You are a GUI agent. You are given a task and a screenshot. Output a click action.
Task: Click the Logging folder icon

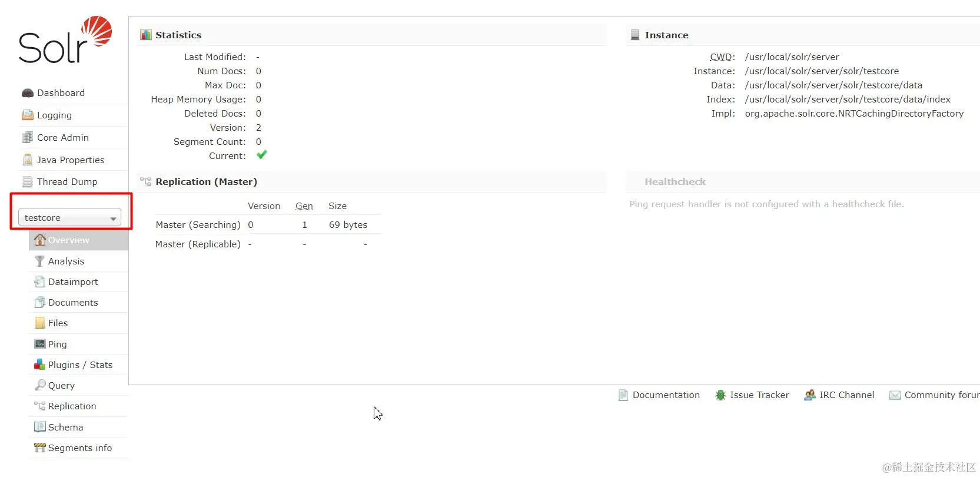coord(27,115)
